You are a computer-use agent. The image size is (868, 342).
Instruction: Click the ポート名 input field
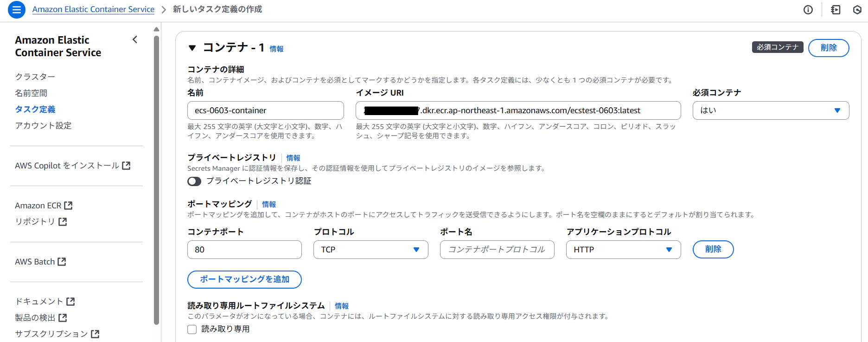tap(497, 250)
